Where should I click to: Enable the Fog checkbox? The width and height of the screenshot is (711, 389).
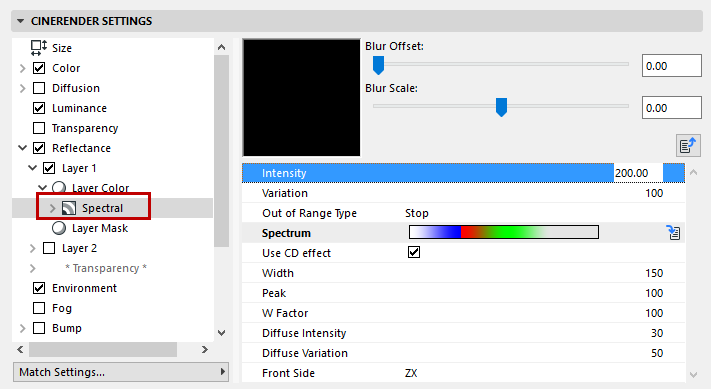tap(39, 308)
